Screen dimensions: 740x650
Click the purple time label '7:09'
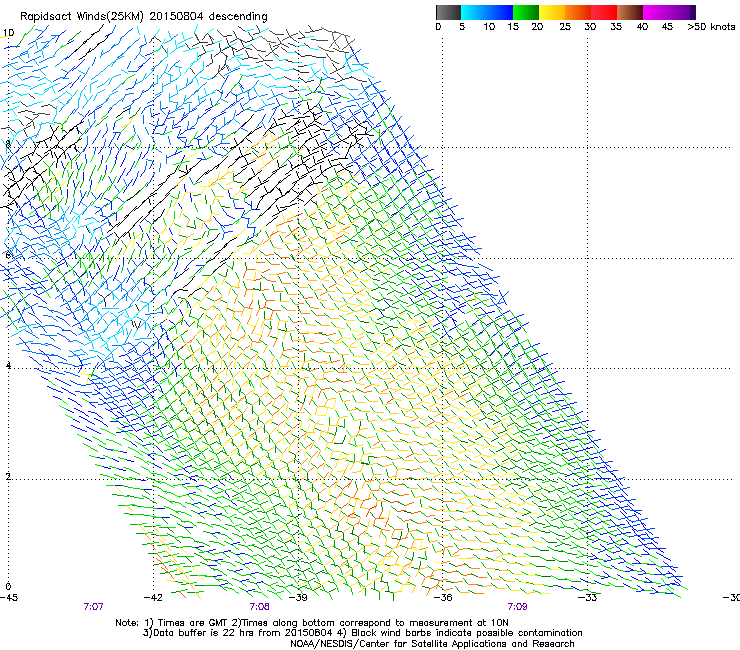pyautogui.click(x=517, y=607)
